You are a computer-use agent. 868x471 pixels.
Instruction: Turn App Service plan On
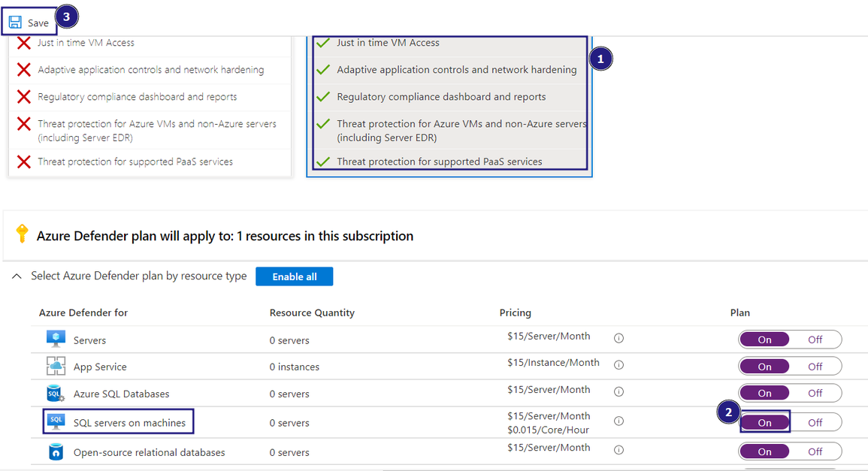[764, 367]
